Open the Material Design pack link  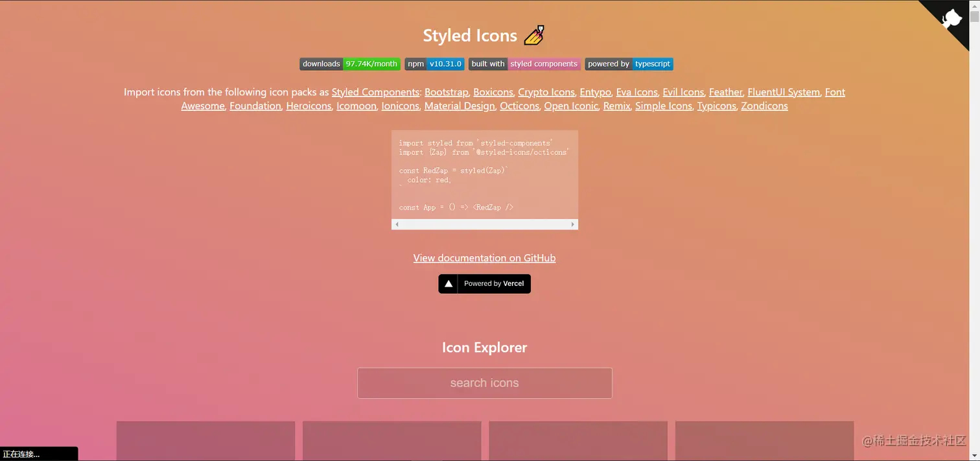(459, 106)
